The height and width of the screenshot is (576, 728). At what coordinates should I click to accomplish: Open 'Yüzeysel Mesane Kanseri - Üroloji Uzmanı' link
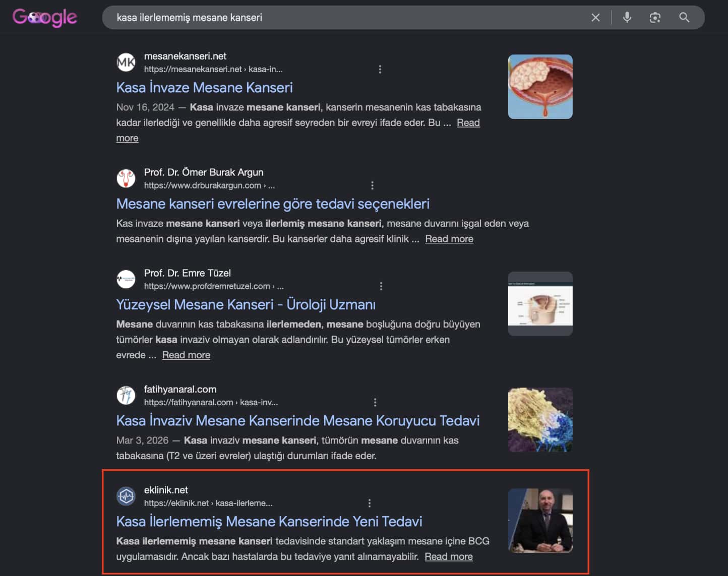click(246, 305)
